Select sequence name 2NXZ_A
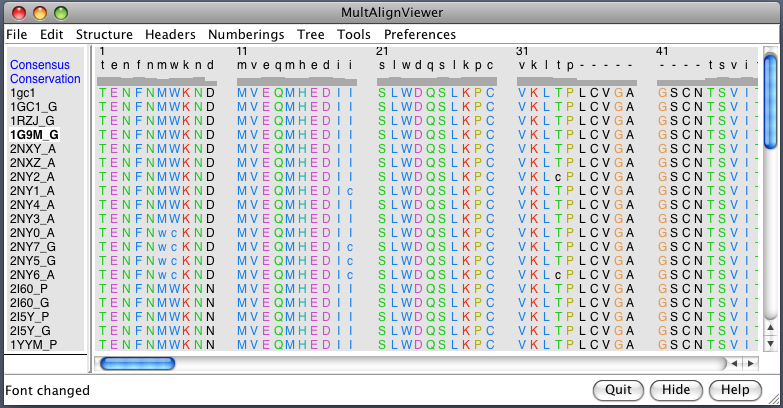The width and height of the screenshot is (783, 408). [33, 163]
